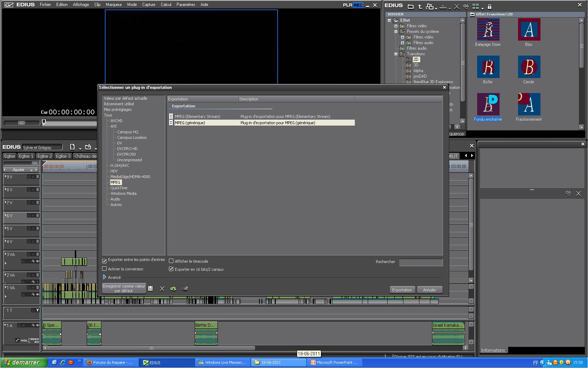Click the shuttle slider below the player
This screenshot has width=588, height=368.
[x=22, y=123]
